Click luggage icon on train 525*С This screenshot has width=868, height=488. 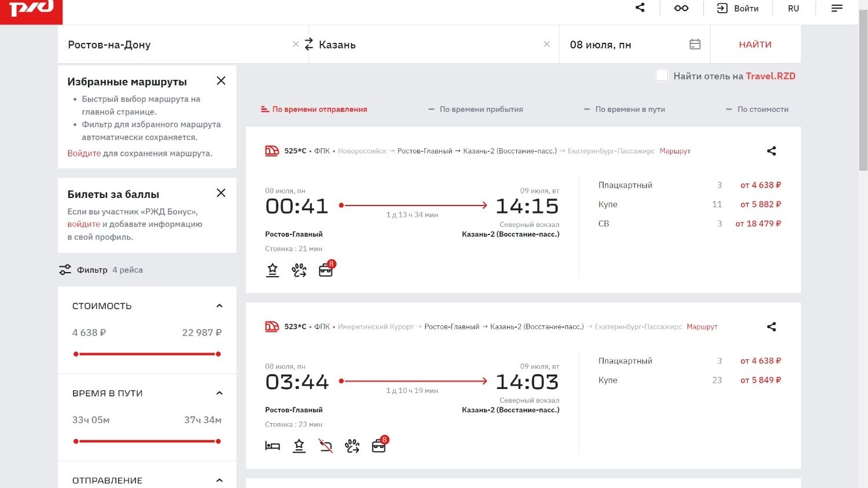point(326,270)
